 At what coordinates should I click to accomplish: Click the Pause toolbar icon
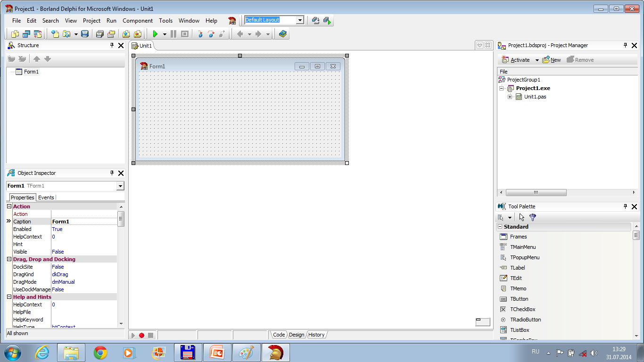click(173, 34)
